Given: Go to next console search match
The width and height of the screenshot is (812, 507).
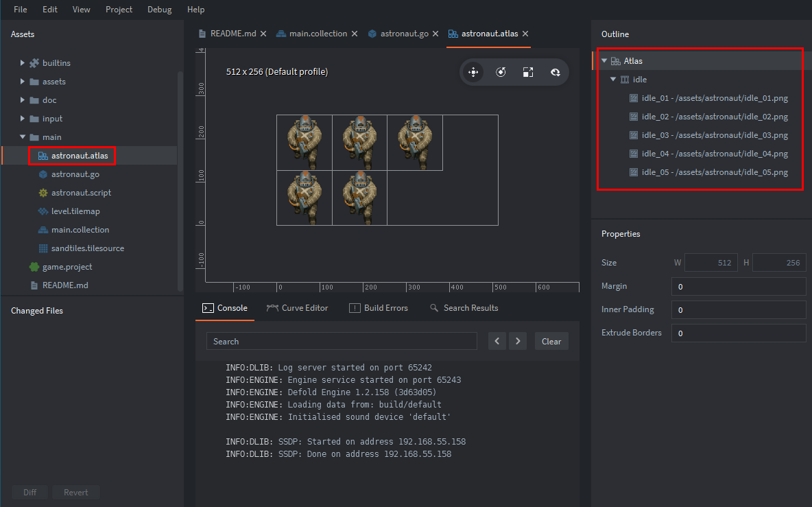Looking at the screenshot, I should [518, 341].
